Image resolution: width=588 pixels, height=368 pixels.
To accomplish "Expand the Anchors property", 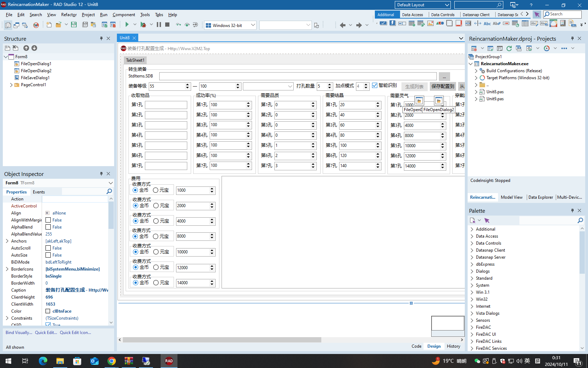I will pos(7,241).
